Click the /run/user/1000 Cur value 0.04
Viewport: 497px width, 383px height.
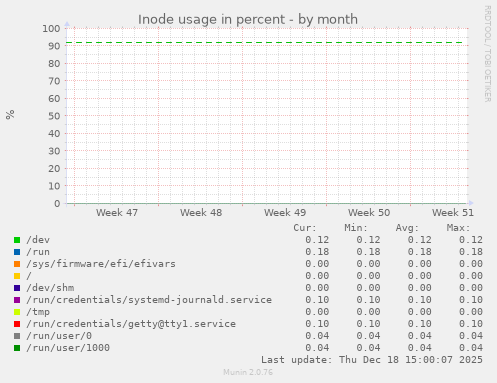tap(317, 348)
